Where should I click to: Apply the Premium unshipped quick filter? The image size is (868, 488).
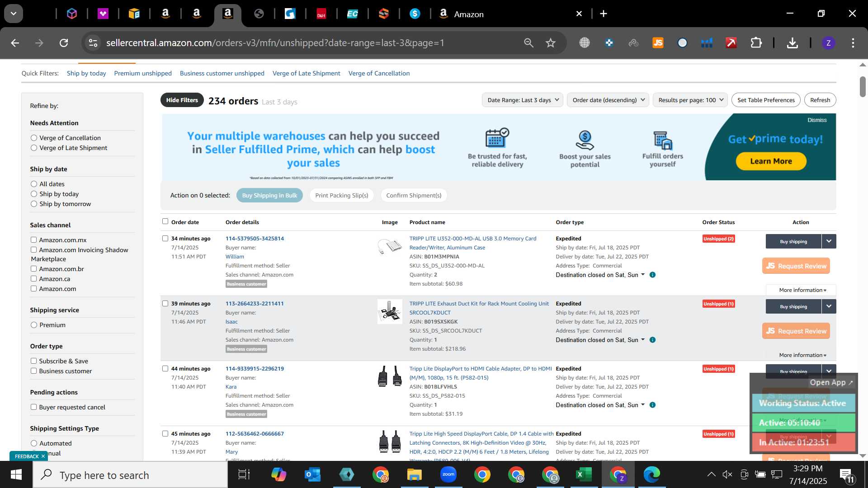[143, 73]
